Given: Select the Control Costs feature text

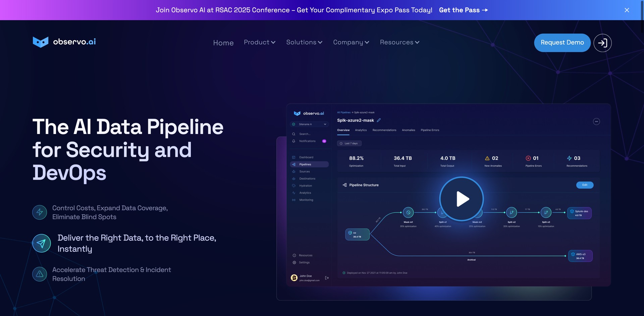Looking at the screenshot, I should pos(110,213).
